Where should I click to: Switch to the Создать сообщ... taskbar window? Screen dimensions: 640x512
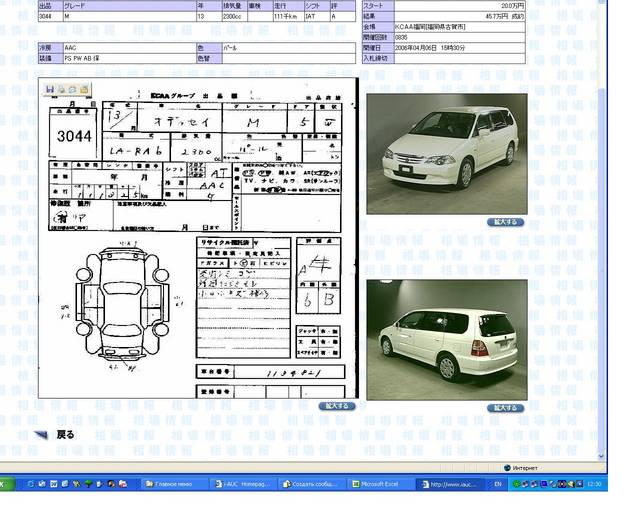pyautogui.click(x=311, y=484)
